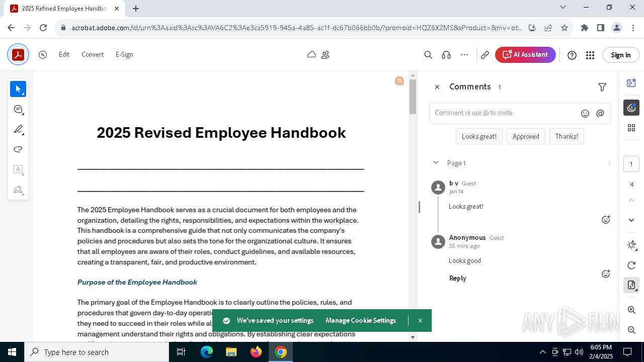Open recent files icon beside Acrobat logo

43,55
